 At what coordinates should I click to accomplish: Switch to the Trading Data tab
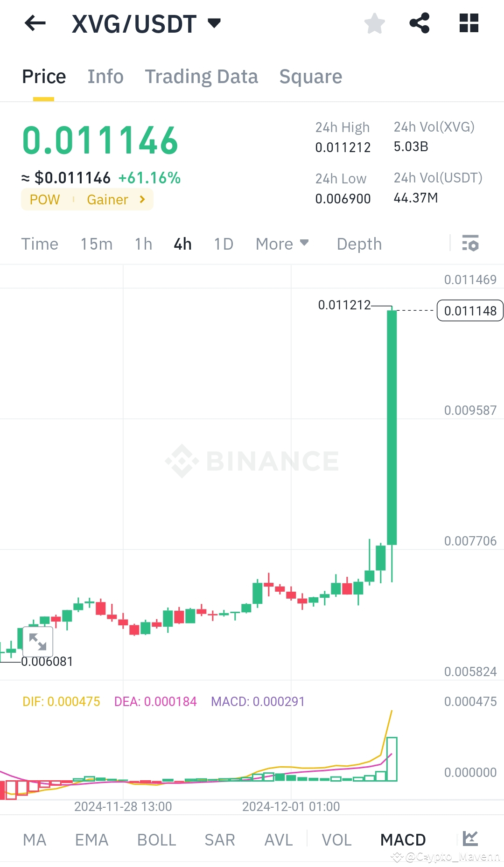coord(202,76)
